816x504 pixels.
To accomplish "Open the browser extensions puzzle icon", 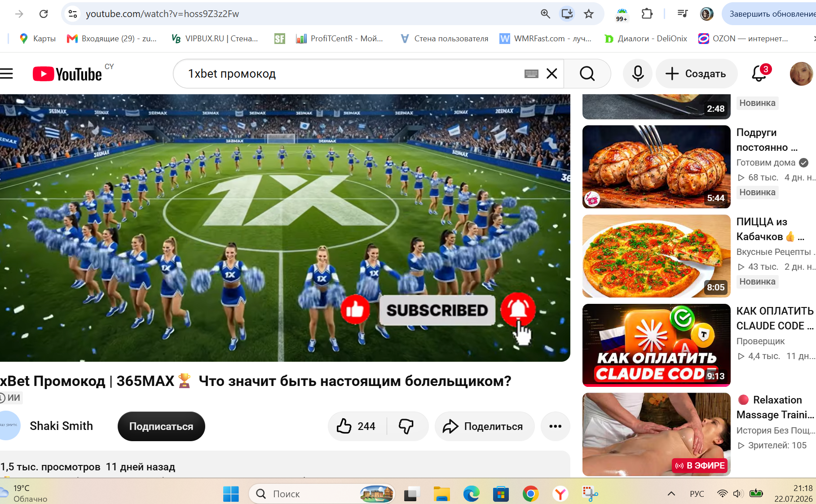I will pos(647,14).
